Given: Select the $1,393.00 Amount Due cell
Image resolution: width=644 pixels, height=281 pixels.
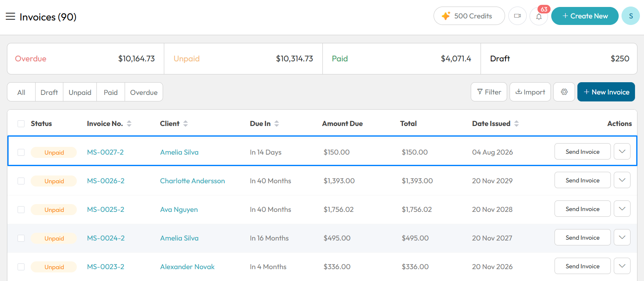Looking at the screenshot, I should (339, 181).
